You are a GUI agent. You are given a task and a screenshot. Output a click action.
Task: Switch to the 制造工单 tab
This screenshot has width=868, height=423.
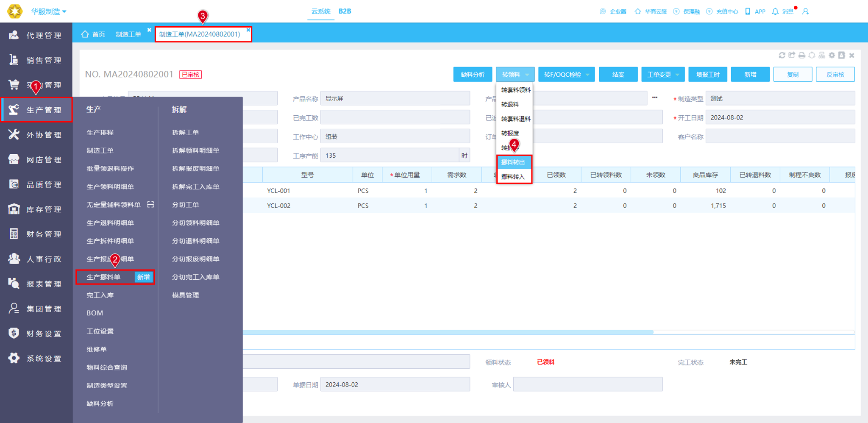[128, 34]
